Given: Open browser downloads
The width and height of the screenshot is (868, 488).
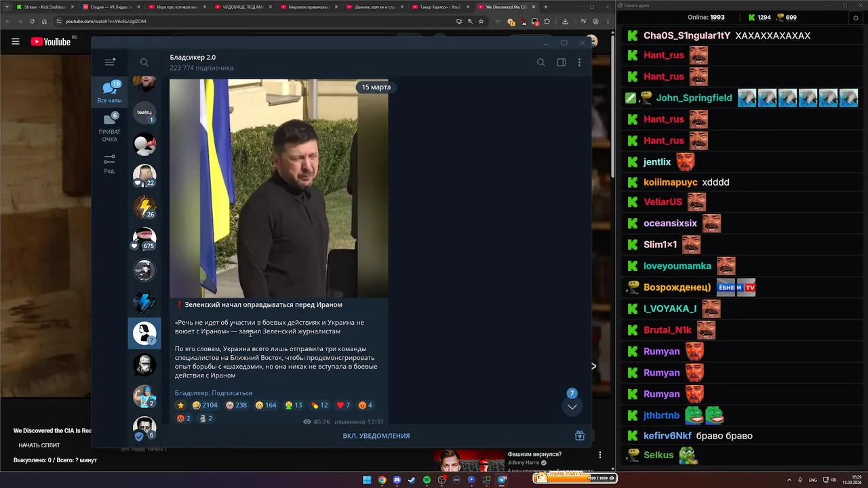Looking at the screenshot, I should click(x=565, y=21).
